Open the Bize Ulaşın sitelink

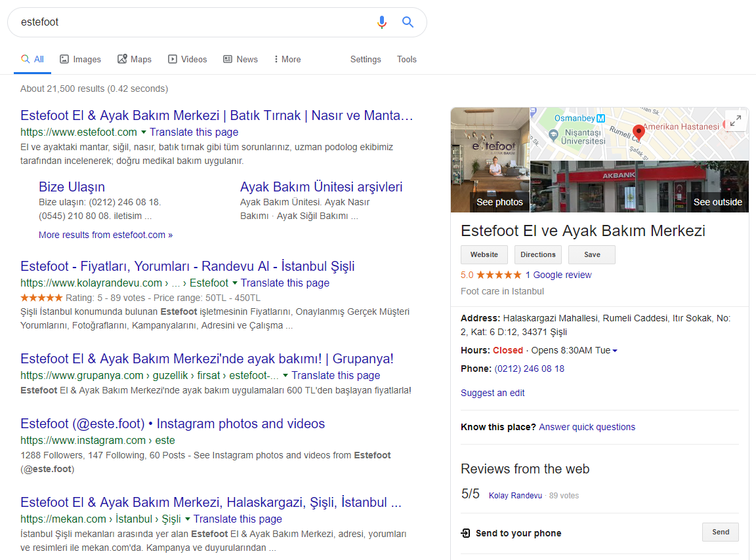(x=72, y=187)
